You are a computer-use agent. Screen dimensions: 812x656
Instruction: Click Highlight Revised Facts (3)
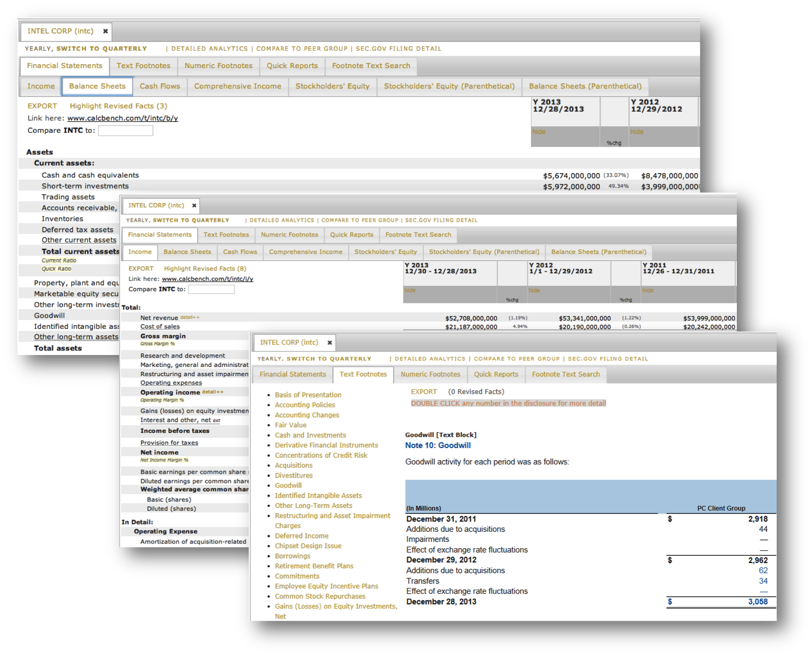click(118, 106)
